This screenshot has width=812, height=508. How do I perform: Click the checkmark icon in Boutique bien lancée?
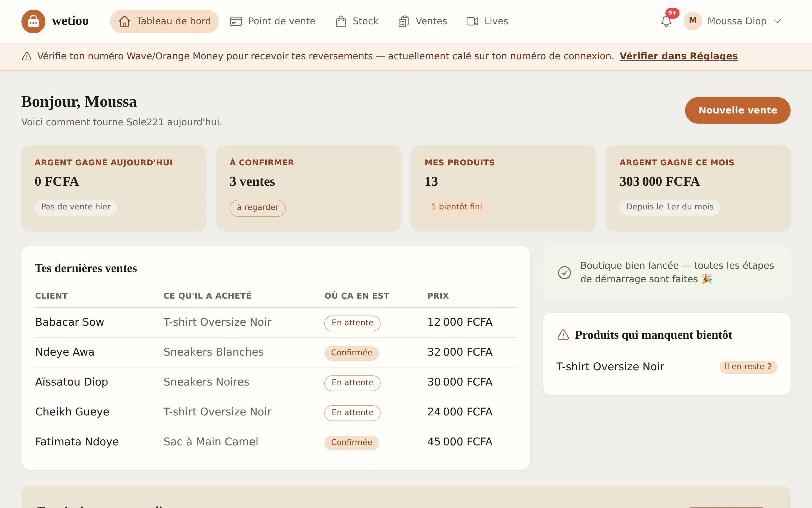[564, 272]
